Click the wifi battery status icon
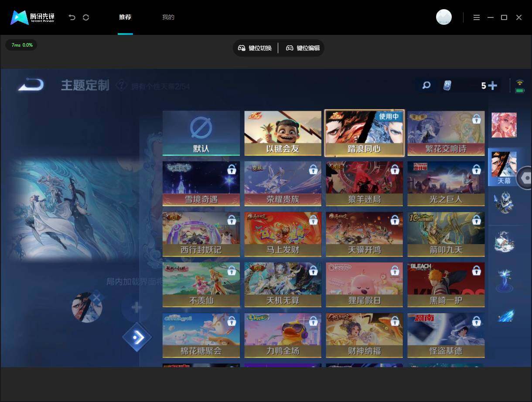 click(519, 85)
